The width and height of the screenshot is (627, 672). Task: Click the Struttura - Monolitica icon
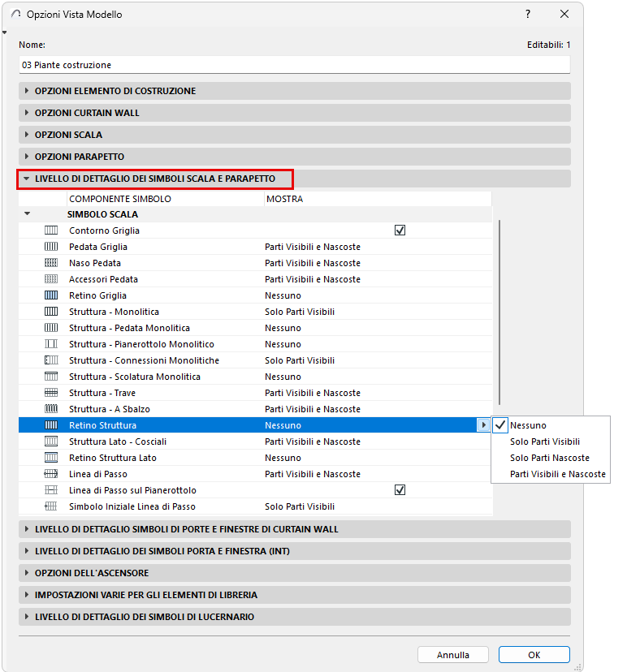51,312
